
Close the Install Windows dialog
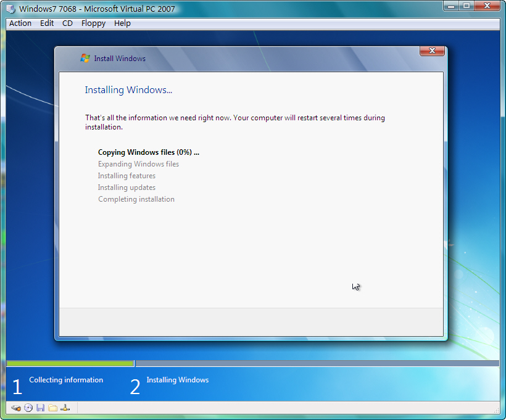tap(432, 51)
